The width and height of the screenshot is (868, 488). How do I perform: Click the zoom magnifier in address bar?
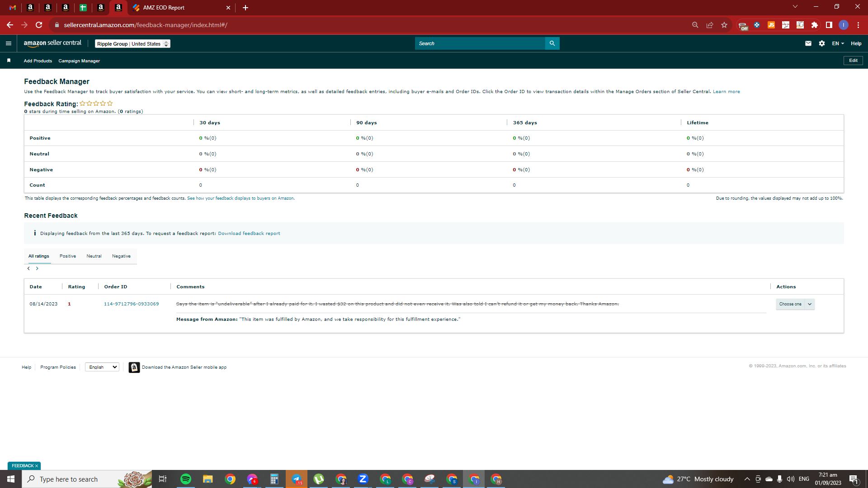(695, 25)
